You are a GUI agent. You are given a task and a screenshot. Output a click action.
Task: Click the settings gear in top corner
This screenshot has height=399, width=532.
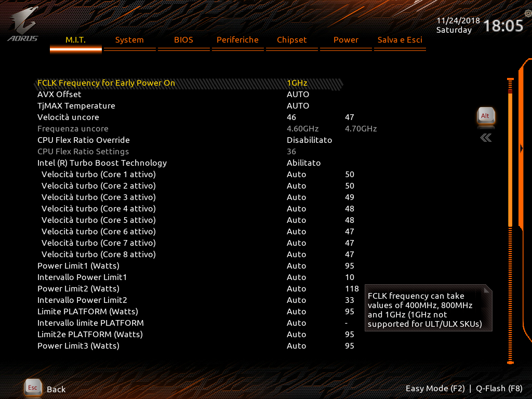(x=528, y=14)
